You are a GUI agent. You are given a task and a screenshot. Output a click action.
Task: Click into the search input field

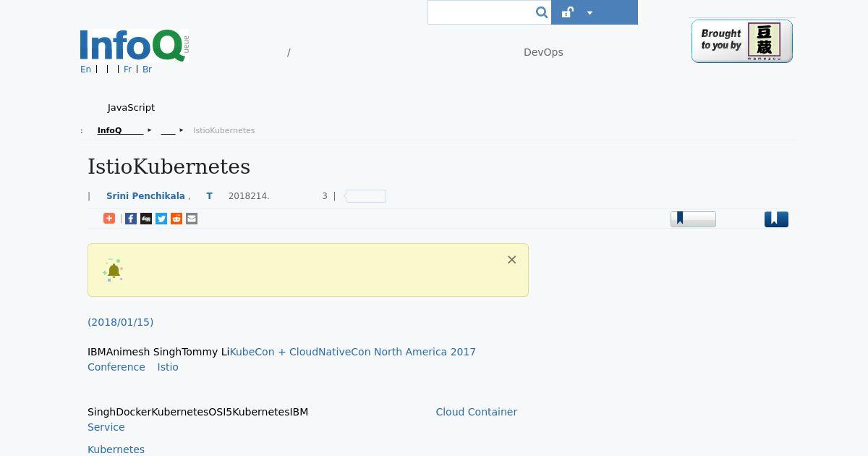tap(481, 12)
